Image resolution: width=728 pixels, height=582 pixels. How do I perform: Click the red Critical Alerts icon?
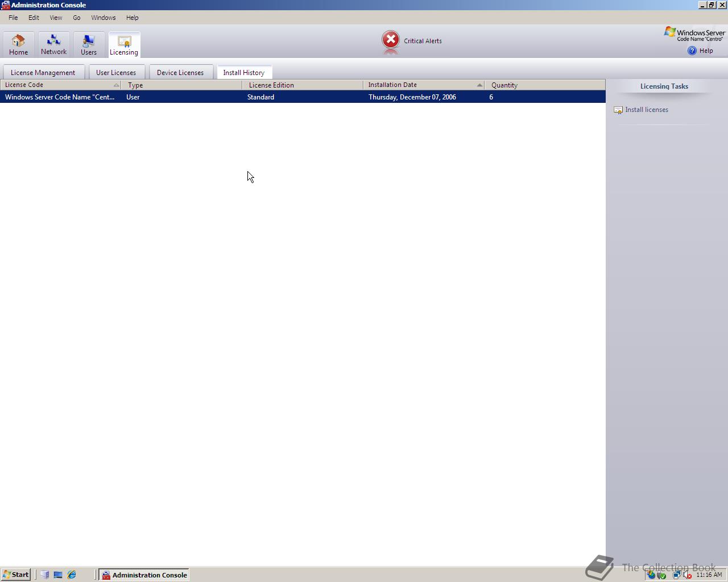[391, 40]
